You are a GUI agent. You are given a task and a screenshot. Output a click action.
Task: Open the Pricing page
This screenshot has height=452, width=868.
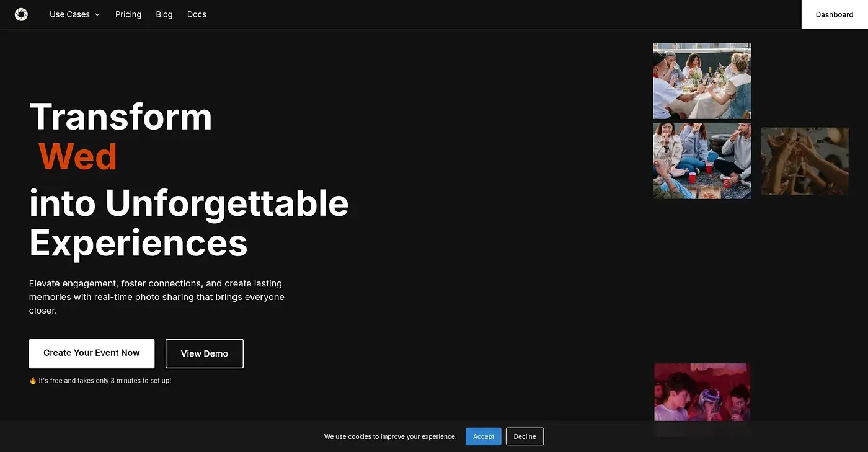[128, 14]
